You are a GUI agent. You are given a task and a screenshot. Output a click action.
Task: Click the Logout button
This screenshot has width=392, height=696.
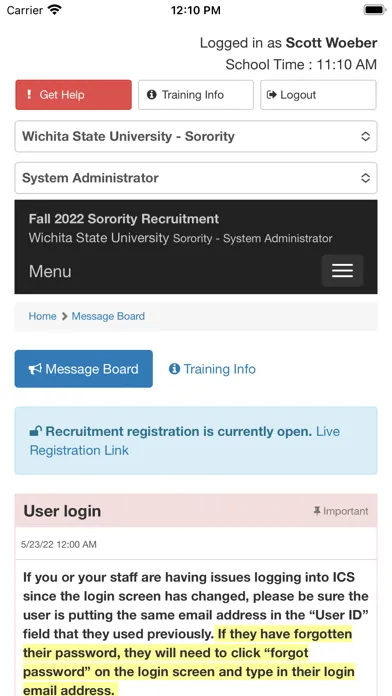click(x=318, y=95)
